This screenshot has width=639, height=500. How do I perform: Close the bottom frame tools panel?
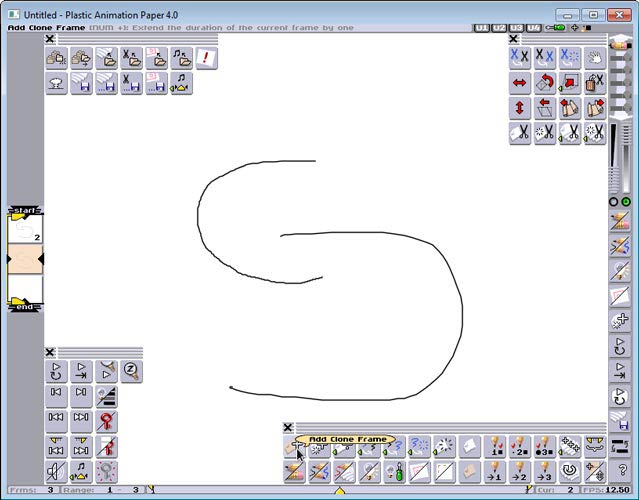288,427
